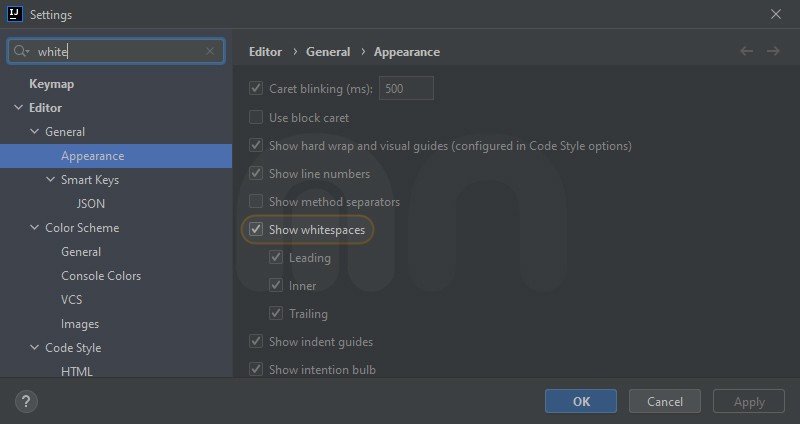Enable Use block caret
This screenshot has width=800, height=424.
tap(256, 117)
